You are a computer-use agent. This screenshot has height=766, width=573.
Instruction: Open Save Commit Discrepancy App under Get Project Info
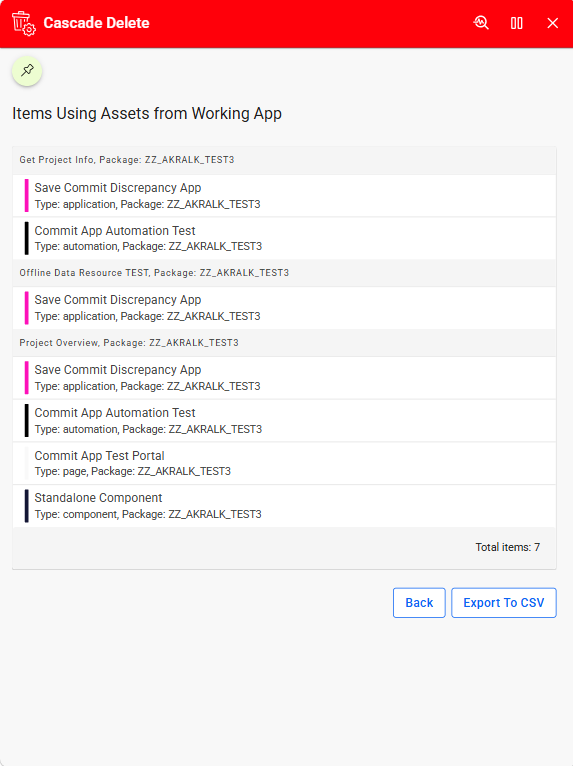pyautogui.click(x=284, y=195)
